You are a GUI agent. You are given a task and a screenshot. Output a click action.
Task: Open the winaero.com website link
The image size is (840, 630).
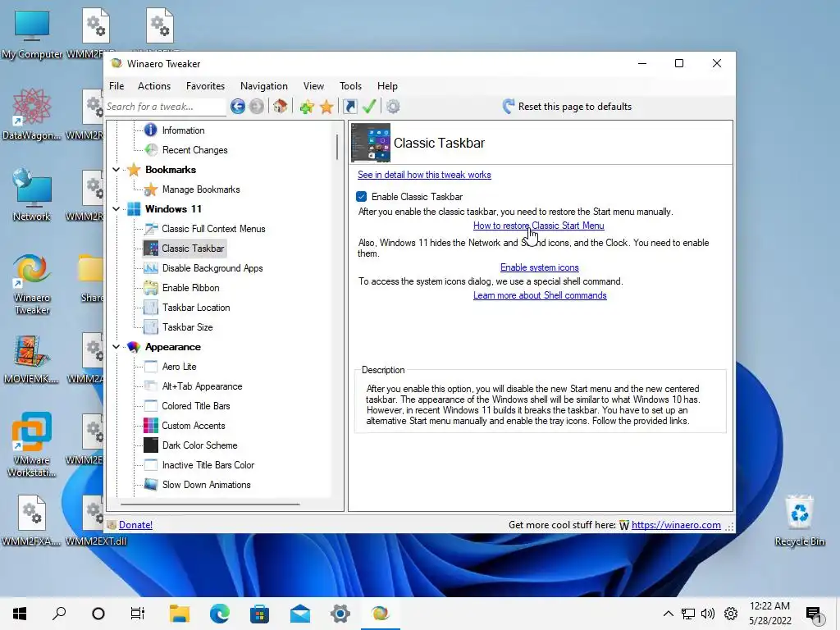[676, 525]
